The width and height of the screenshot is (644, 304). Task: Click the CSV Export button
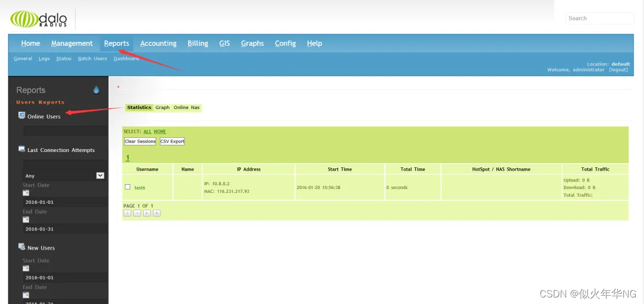click(172, 142)
